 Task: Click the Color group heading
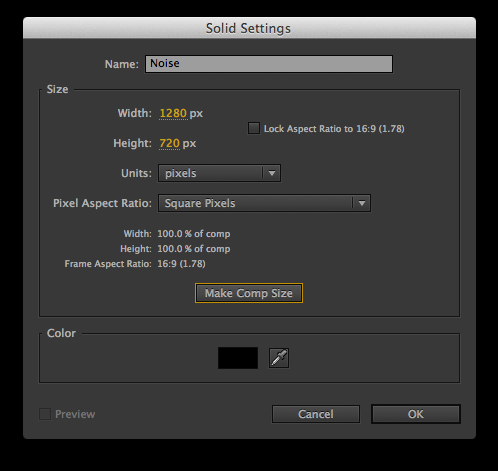pyautogui.click(x=61, y=333)
